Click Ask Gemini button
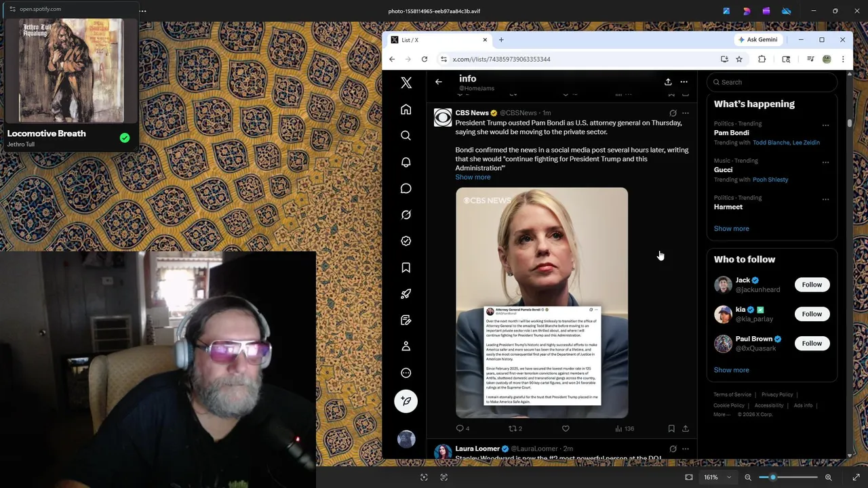The width and height of the screenshot is (868, 488). pyautogui.click(x=758, y=39)
